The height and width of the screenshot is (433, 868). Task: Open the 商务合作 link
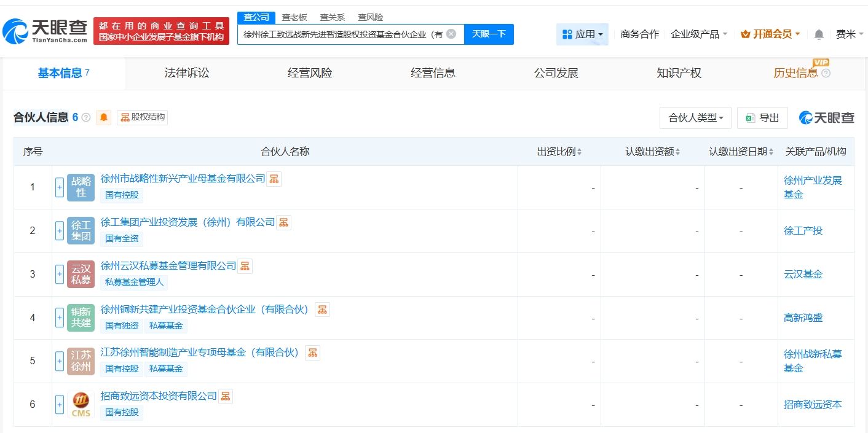tap(639, 34)
